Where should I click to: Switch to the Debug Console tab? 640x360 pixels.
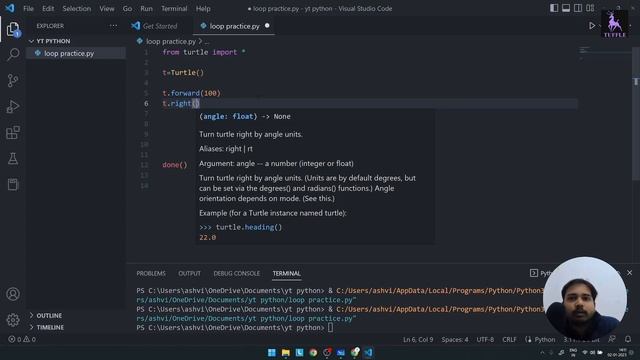pos(236,273)
